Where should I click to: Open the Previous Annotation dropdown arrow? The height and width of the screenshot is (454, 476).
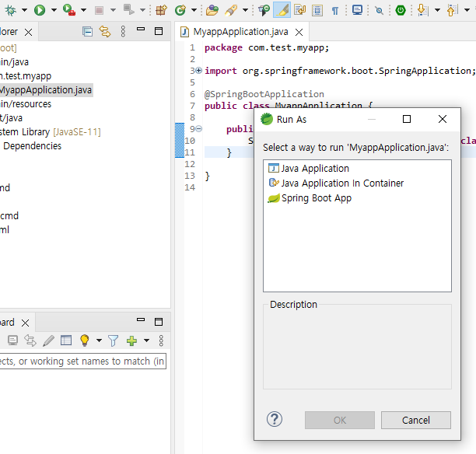click(x=467, y=10)
